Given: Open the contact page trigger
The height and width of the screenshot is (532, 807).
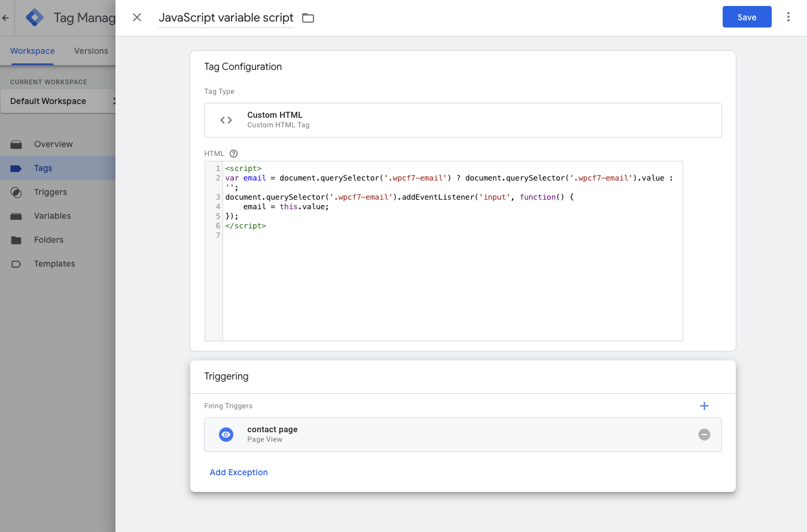Looking at the screenshot, I should coord(463,435).
